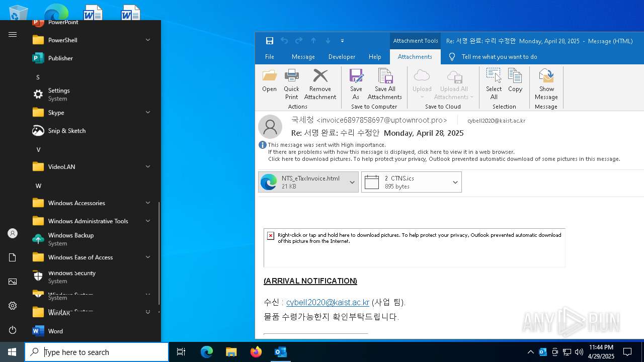The width and height of the screenshot is (644, 362).
Task: Open volume control in system tray
Action: [579, 352]
